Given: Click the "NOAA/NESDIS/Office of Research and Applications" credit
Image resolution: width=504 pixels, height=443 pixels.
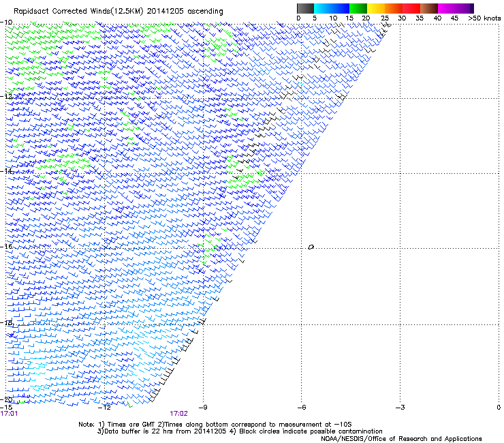Looking at the screenshot, I should (401, 439).
